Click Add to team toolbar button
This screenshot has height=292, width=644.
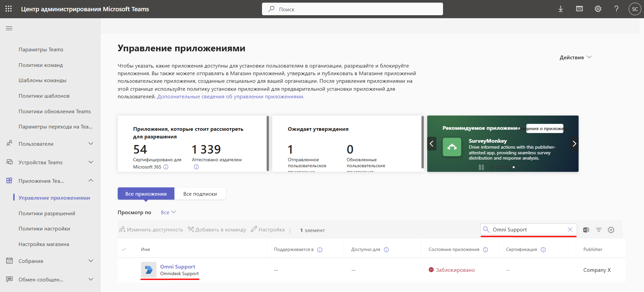(x=217, y=229)
